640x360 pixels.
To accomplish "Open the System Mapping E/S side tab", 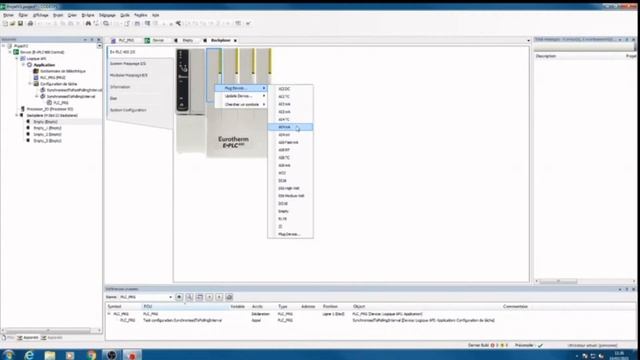I will pos(128,64).
